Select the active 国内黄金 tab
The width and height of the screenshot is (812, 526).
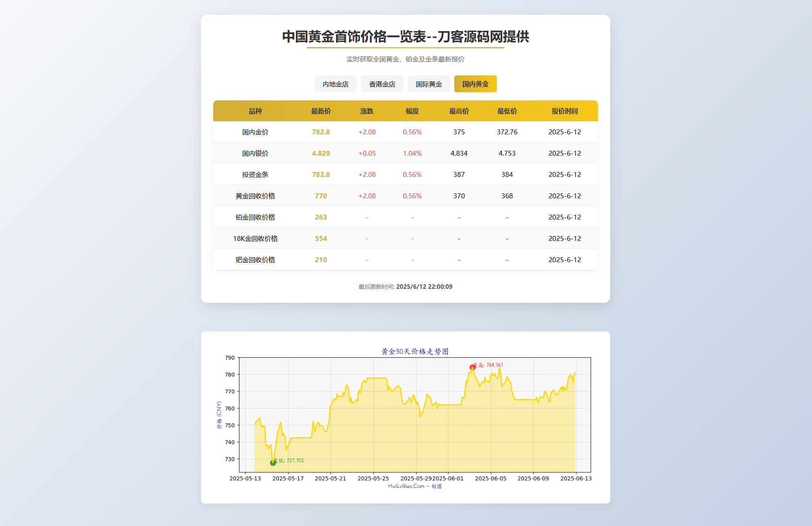475,84
